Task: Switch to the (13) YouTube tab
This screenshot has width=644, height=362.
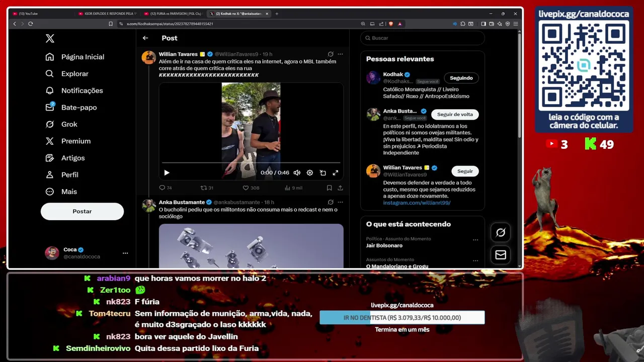Action: (40, 14)
